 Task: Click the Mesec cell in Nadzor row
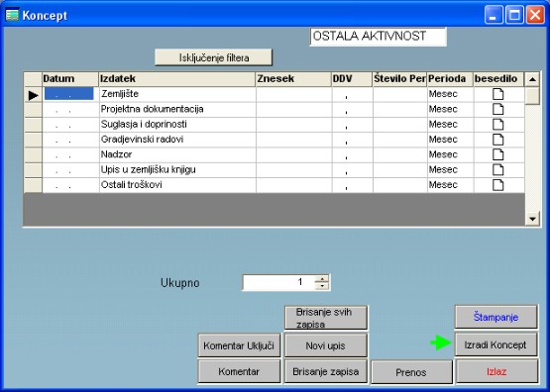click(450, 154)
